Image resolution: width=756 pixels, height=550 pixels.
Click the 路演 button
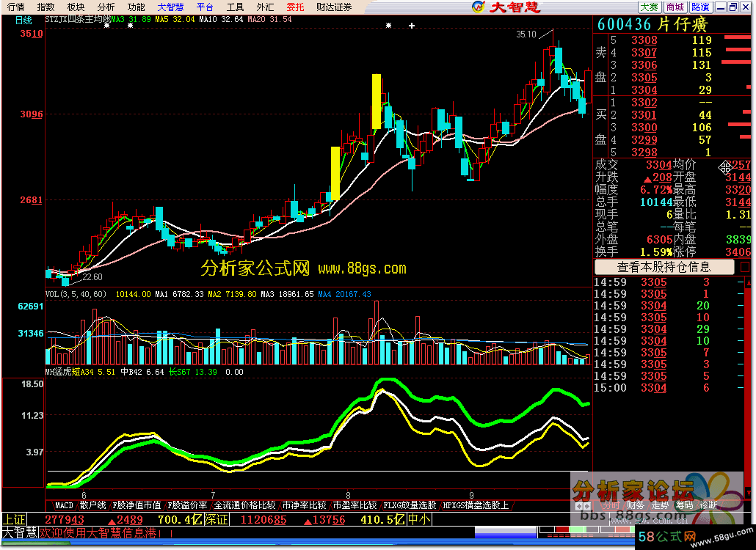(x=700, y=7)
